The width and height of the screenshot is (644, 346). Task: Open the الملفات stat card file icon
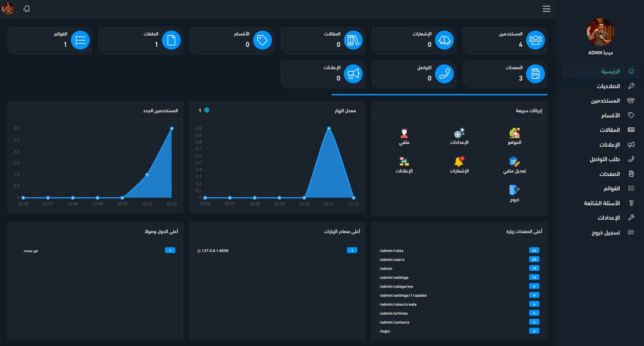pos(171,40)
